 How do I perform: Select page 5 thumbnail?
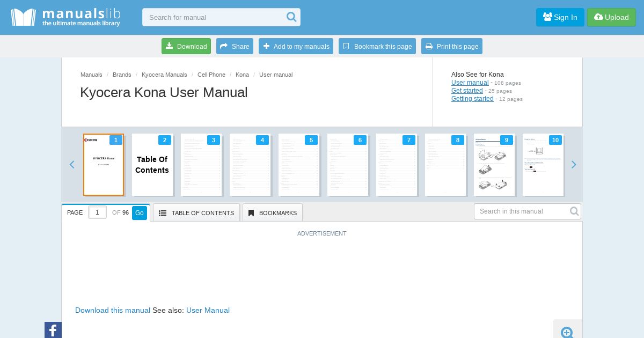point(299,165)
